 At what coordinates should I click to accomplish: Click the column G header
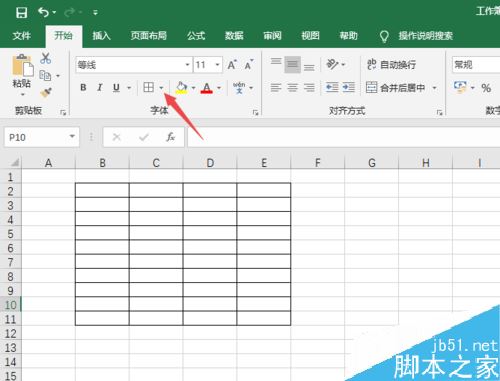tap(372, 163)
